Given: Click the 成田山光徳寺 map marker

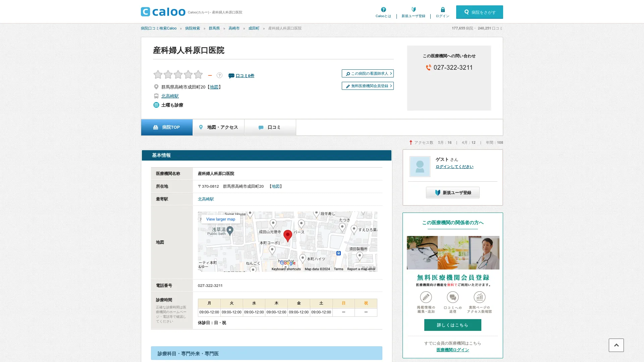Looking at the screenshot, I should [273, 224].
